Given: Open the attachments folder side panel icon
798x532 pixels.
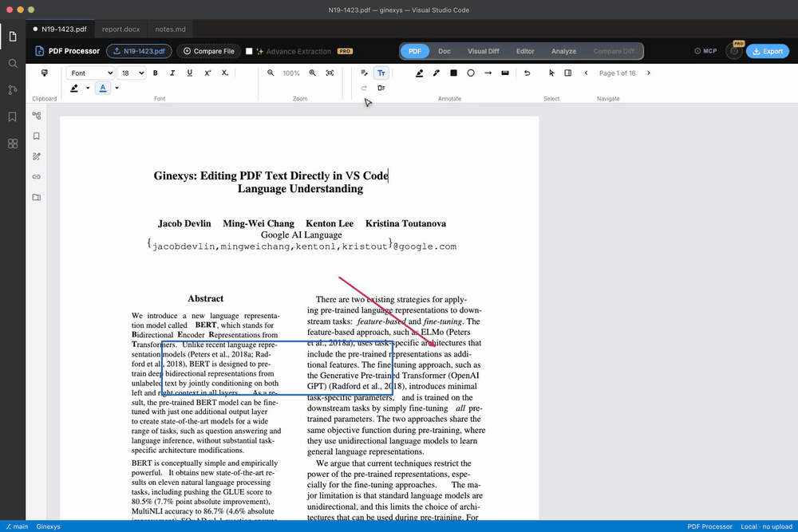Looking at the screenshot, I should [x=37, y=197].
